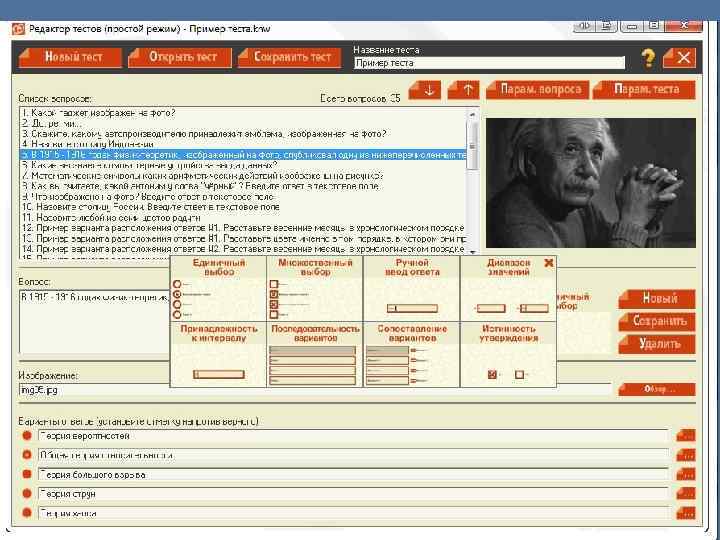
Task: Edit the 'Теория струн' answer field
Action: click(x=353, y=494)
